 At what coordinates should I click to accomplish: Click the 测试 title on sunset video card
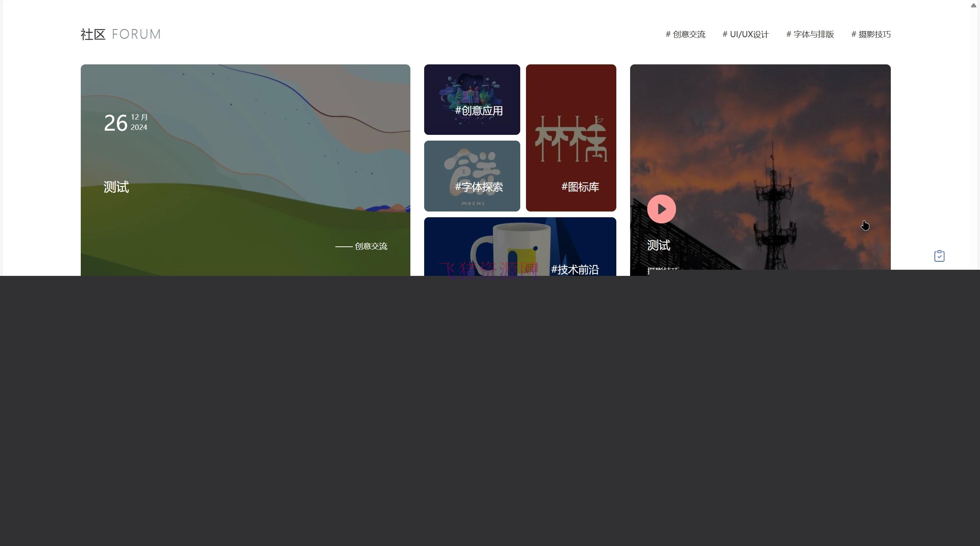click(x=658, y=245)
